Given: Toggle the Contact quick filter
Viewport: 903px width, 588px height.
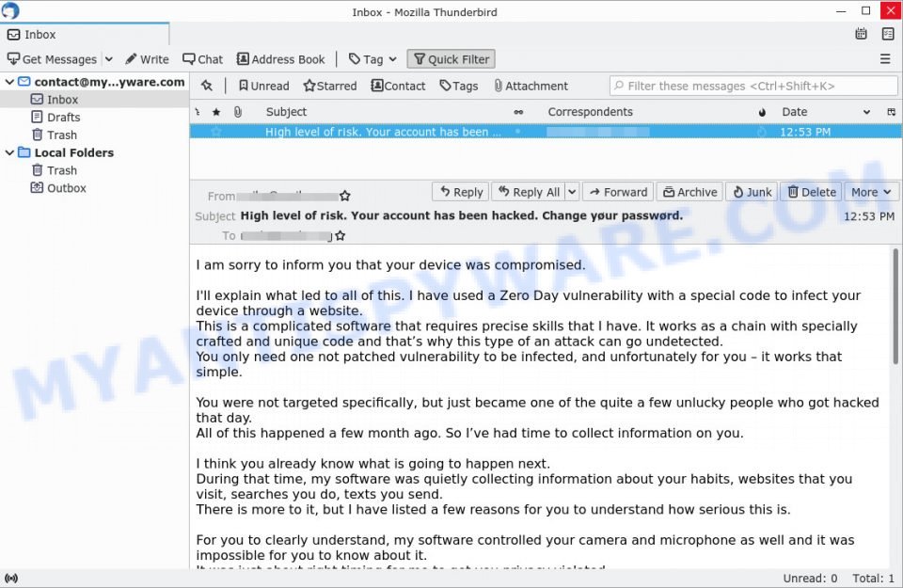Looking at the screenshot, I should point(398,86).
